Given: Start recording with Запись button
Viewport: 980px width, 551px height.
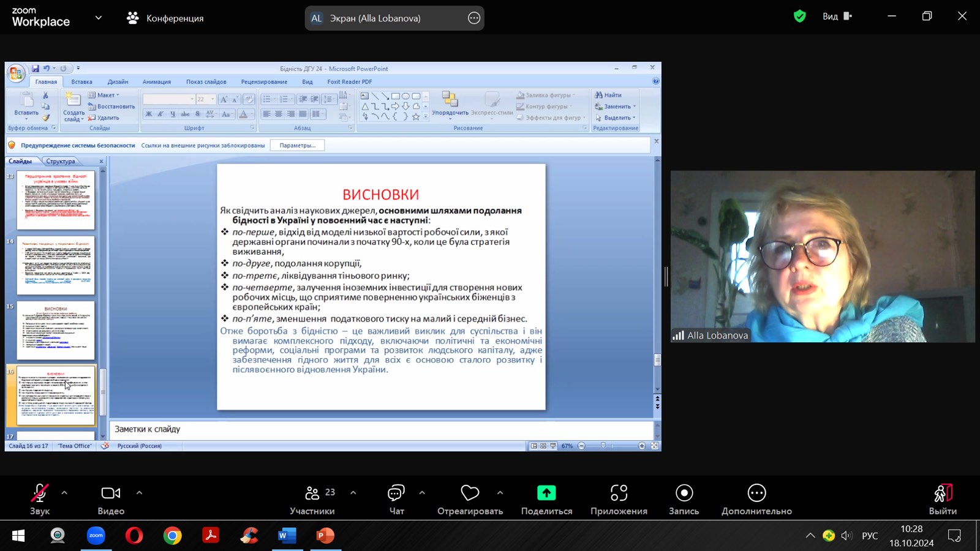Looking at the screenshot, I should (x=684, y=499).
